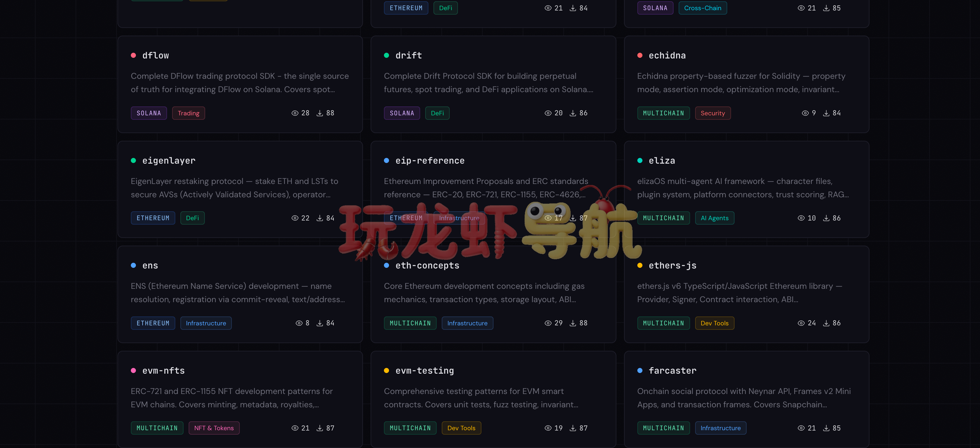Image resolution: width=980 pixels, height=448 pixels.
Task: Click the MULTICHAIN tag on evm-testing card
Action: pyautogui.click(x=410, y=428)
